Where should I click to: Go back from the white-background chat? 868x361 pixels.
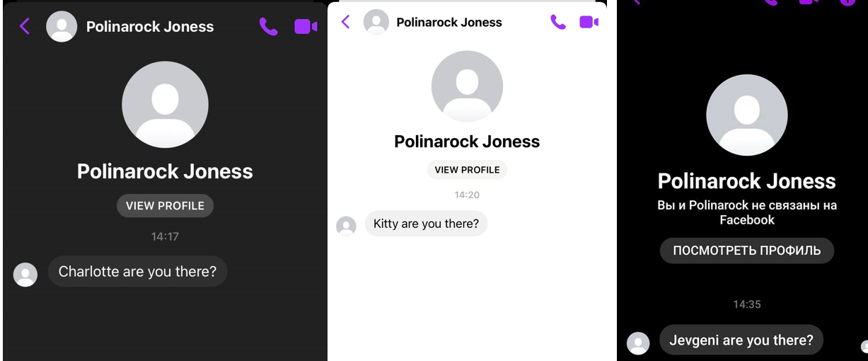point(345,22)
